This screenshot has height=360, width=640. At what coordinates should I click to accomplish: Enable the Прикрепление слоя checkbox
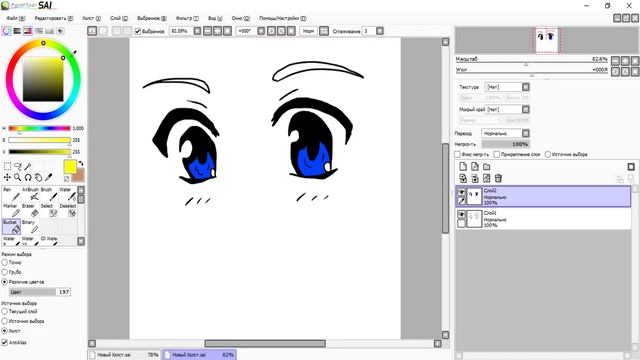[497, 154]
